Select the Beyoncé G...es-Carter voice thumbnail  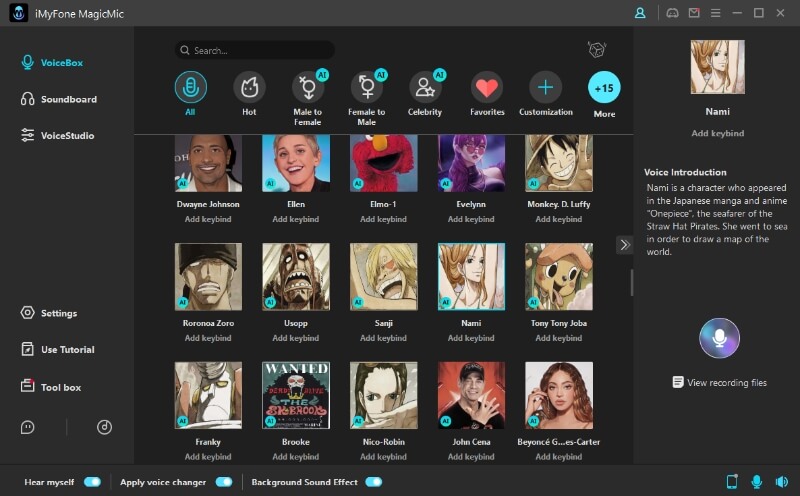coord(559,395)
